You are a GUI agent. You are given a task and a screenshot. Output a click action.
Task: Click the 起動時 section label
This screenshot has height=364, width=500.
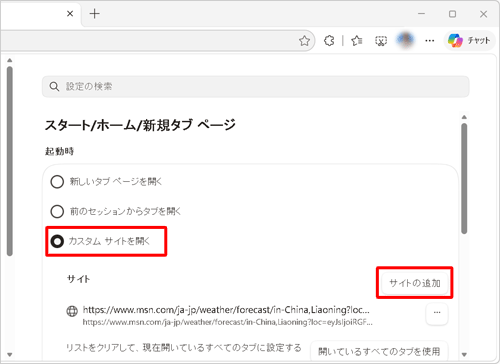[59, 151]
